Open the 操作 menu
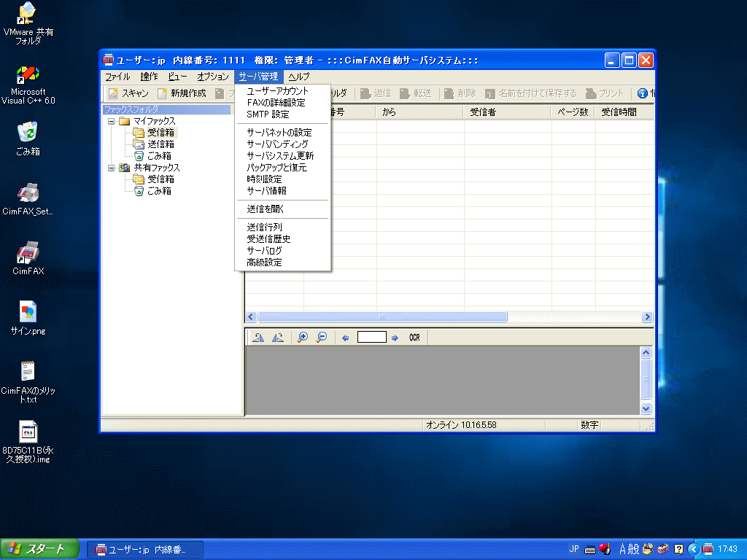747x560 pixels. click(x=149, y=77)
